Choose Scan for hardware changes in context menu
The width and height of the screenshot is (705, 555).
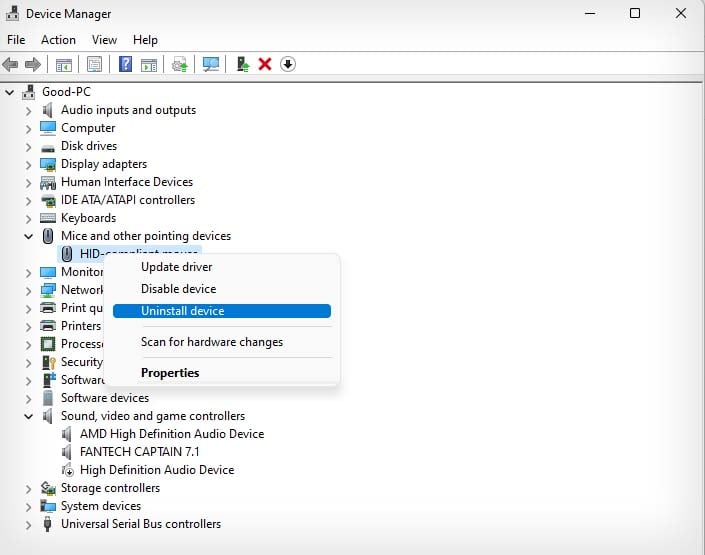click(x=222, y=342)
